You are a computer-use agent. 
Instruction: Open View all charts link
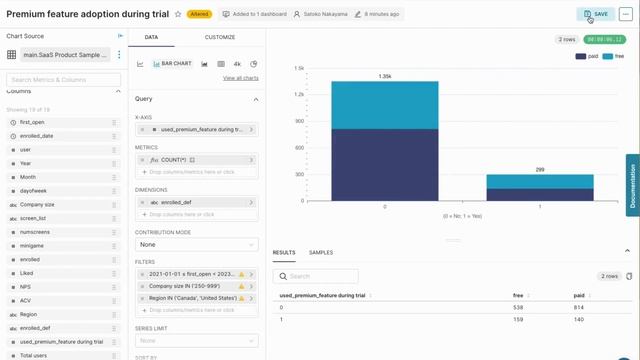click(x=240, y=78)
